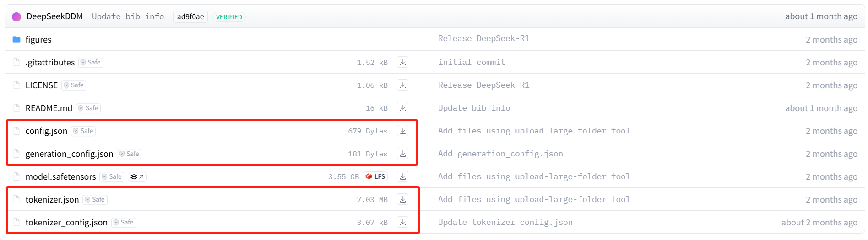Click file icon beside tokenizer.json
Viewport: 868px width, 240px height.
click(16, 199)
